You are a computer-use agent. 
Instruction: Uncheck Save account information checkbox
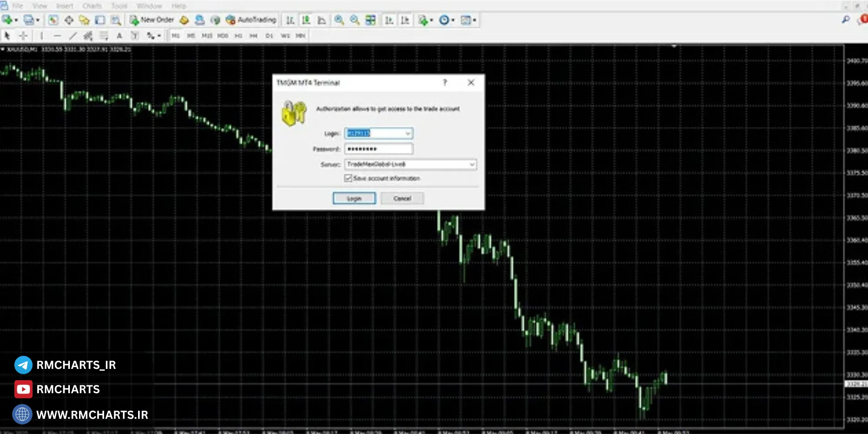click(348, 178)
